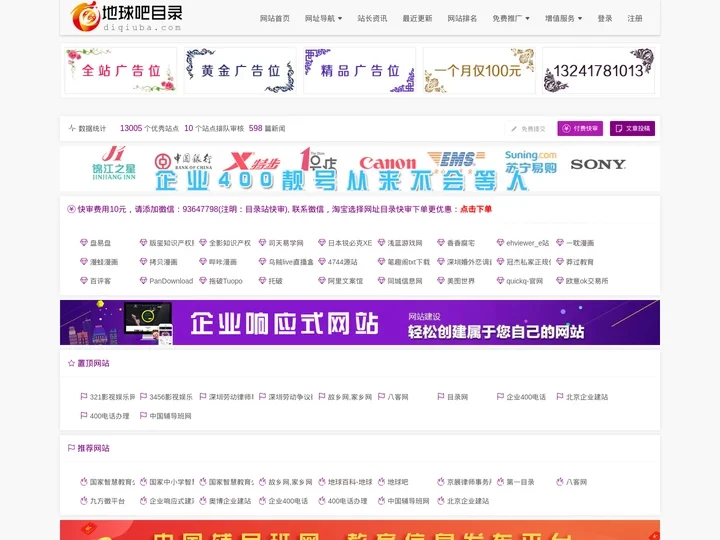Click the flag icon beside 321影视娱乐

(84, 396)
